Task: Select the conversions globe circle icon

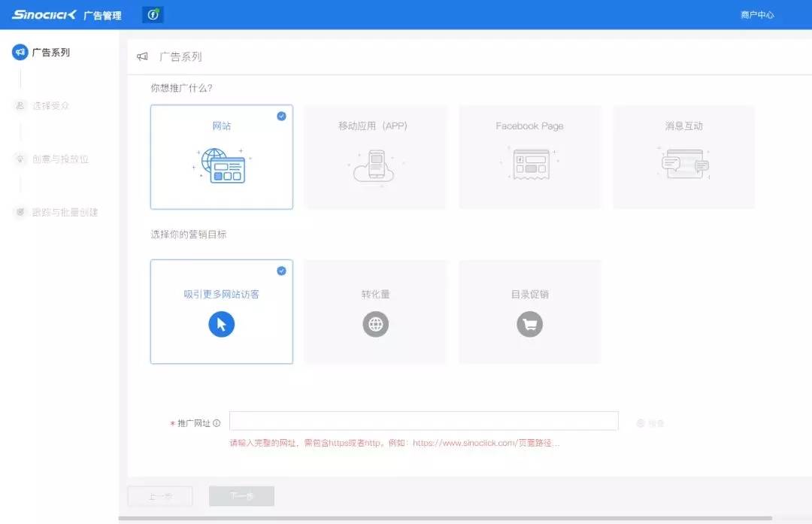Action: click(x=375, y=324)
